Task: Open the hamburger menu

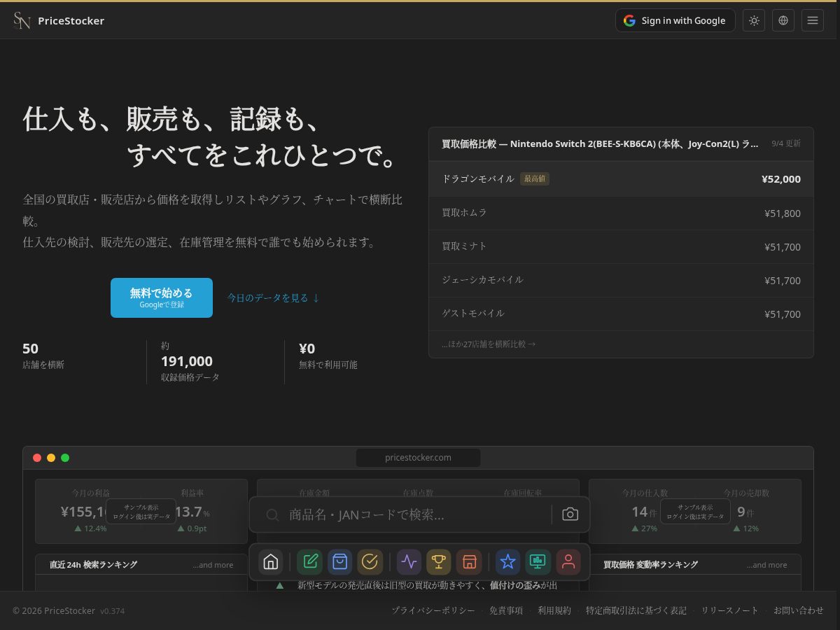Action: [813, 20]
